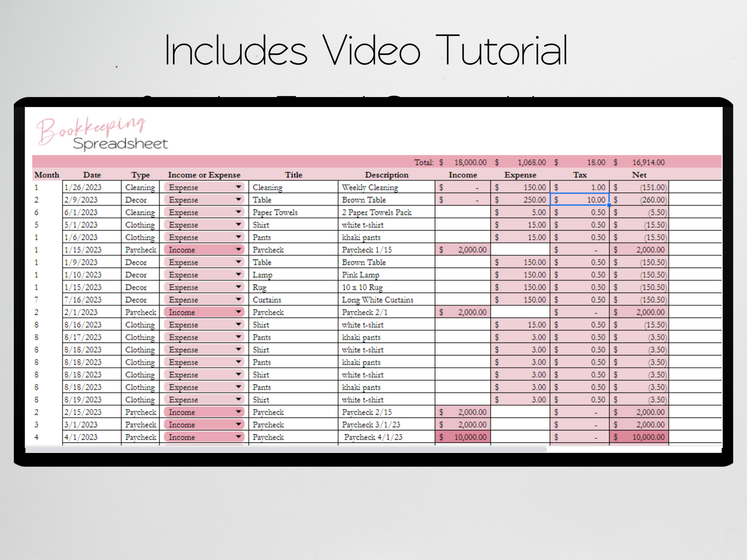Open the Expense dropdown for Long White Curtains
The width and height of the screenshot is (747, 560).
(203, 300)
